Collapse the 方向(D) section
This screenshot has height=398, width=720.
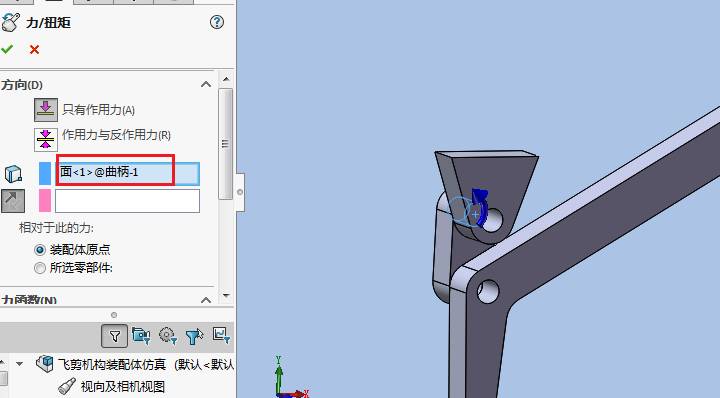coord(206,84)
